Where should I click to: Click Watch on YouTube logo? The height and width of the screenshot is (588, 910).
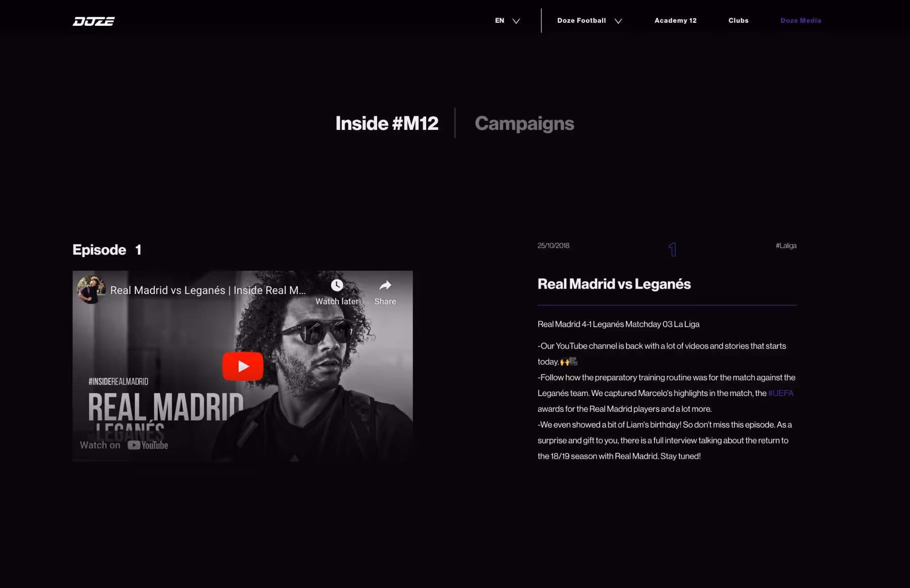coord(124,445)
